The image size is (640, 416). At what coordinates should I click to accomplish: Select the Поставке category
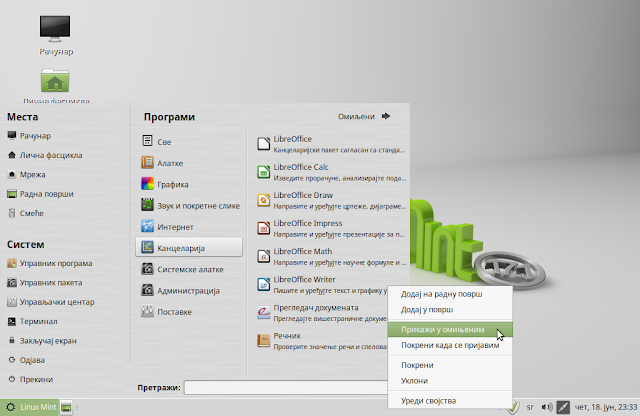click(x=189, y=311)
